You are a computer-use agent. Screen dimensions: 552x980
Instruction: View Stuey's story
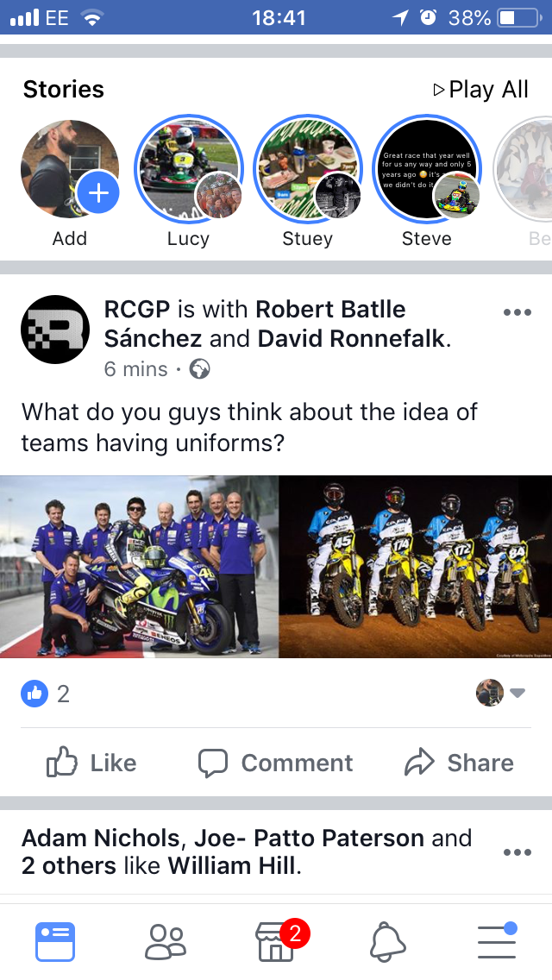tap(308, 169)
